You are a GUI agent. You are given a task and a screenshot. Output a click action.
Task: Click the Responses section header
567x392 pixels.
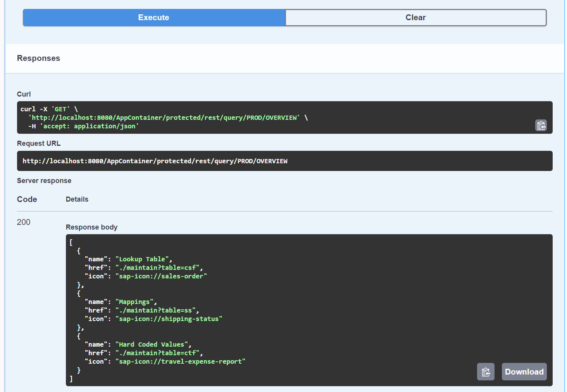(x=38, y=58)
